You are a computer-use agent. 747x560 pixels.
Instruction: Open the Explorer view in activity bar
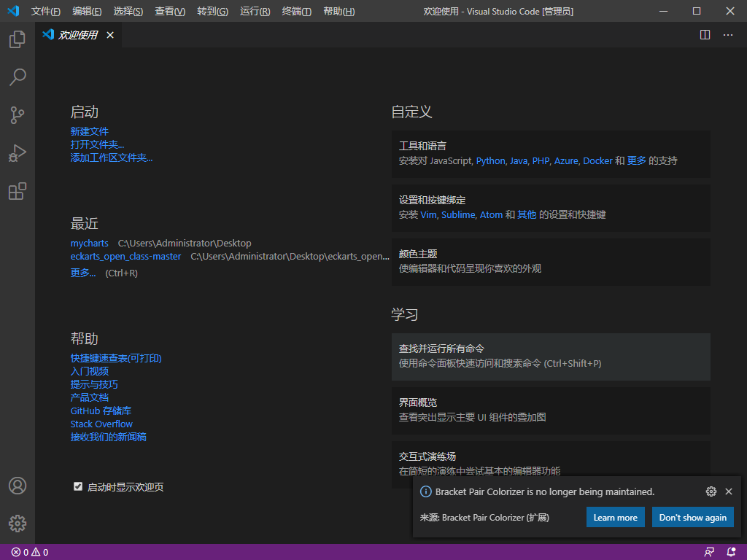18,39
